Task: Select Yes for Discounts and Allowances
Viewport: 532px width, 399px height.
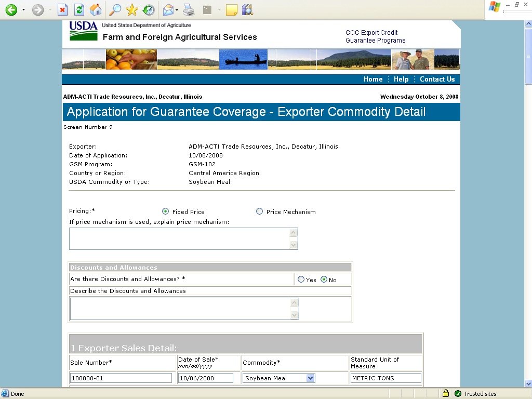Action: click(x=301, y=280)
